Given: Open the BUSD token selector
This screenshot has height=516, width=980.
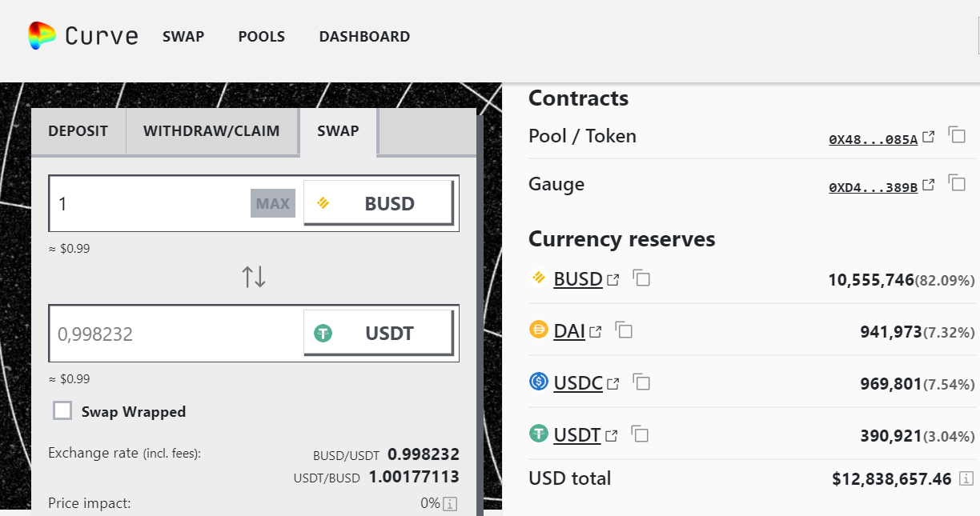Looking at the screenshot, I should coord(378,203).
